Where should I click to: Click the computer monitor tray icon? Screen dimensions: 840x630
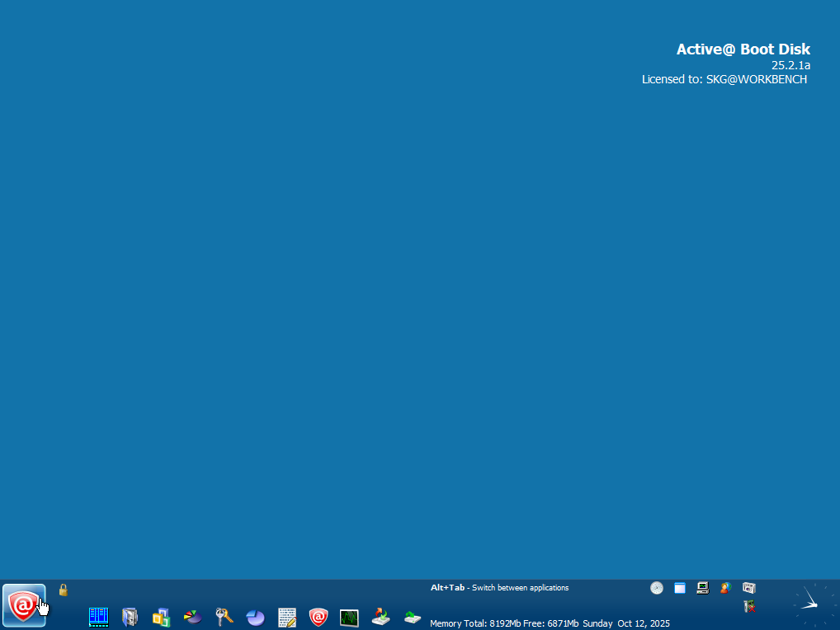pyautogui.click(x=703, y=588)
